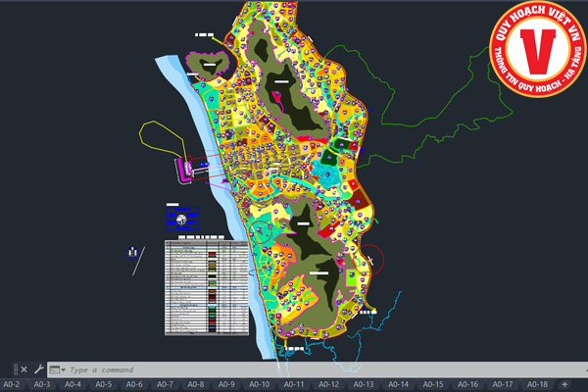Open command line customize wrench
The width and height of the screenshot is (588, 392).
38,369
